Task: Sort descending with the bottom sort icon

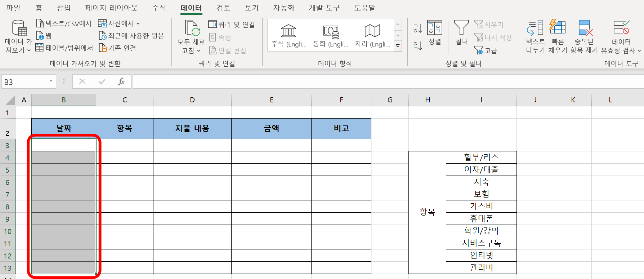Action: click(417, 45)
